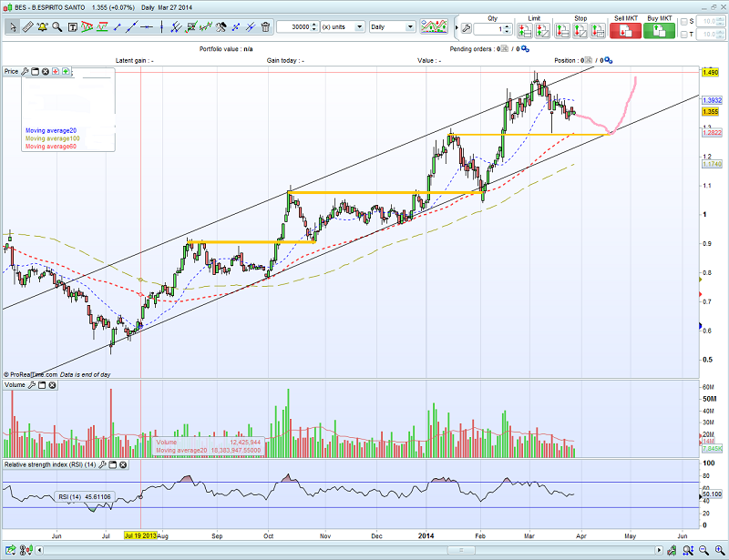Viewport: 729px width, 560px height.
Task: Select the Fibonacci retracement tool
Action: point(191,27)
